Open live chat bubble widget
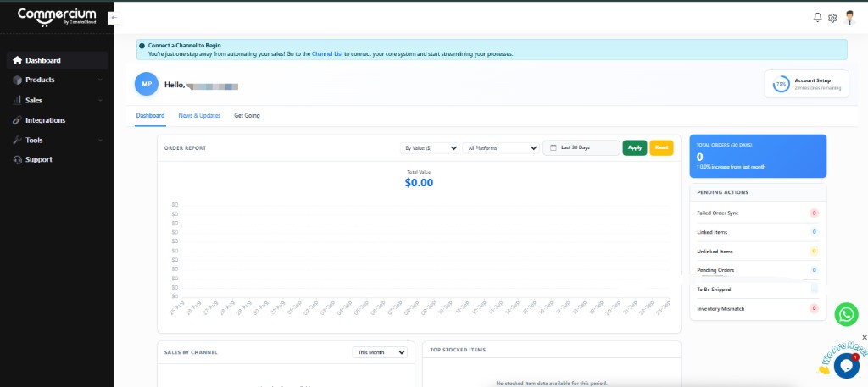The height and width of the screenshot is (387, 868). pyautogui.click(x=847, y=365)
